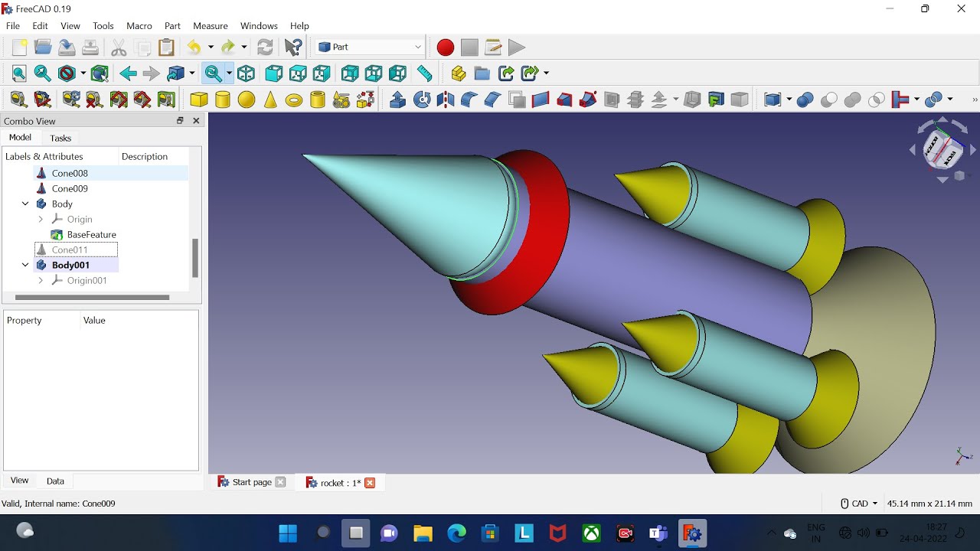
Task: Create a new part (yellow blocks icon)
Action: point(458,73)
